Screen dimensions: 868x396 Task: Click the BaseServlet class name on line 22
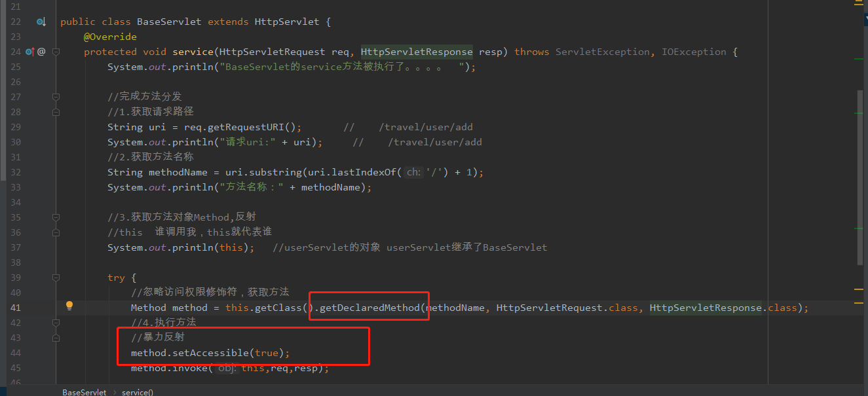pyautogui.click(x=169, y=22)
